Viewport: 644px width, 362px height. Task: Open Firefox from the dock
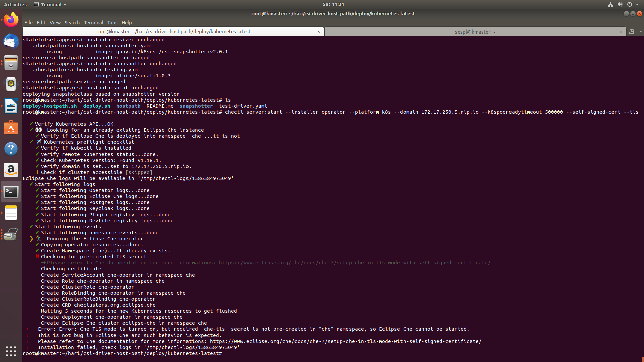(x=11, y=19)
